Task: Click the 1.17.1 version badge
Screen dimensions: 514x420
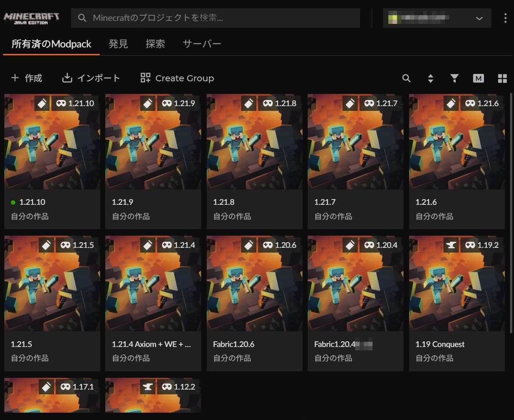Action: point(77,387)
